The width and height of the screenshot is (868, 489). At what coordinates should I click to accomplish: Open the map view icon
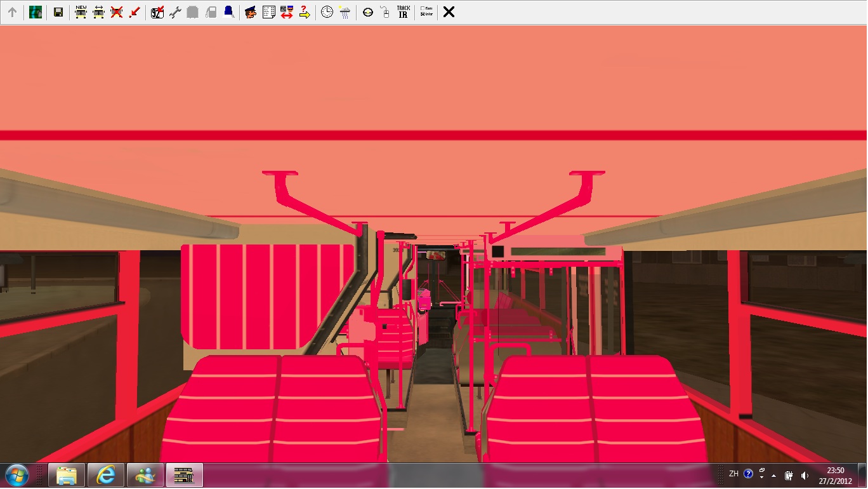click(x=36, y=12)
